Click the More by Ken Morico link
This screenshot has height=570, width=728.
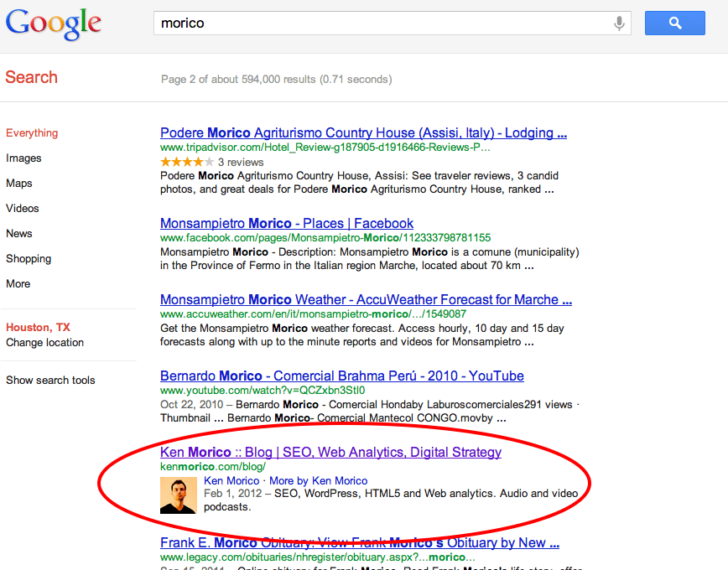point(318,481)
